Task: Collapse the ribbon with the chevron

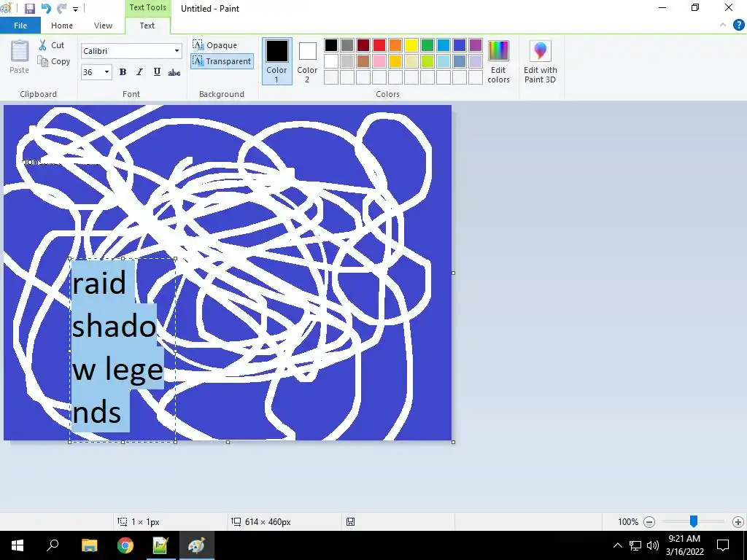Action: 723,26
